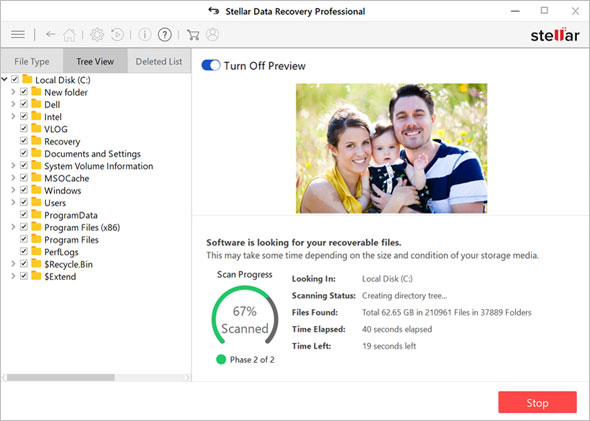
Task: Uncheck the Intel checkbox
Action: tap(24, 116)
